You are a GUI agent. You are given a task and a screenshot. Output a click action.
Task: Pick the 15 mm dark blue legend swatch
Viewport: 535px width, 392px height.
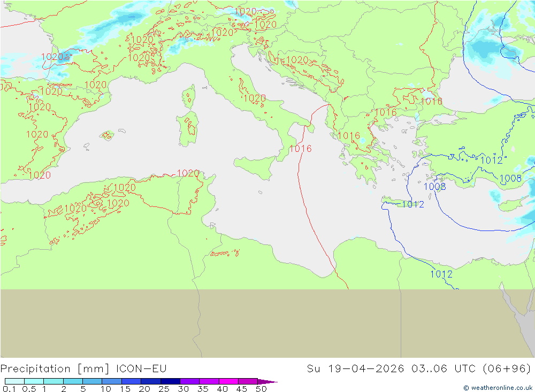[x=131, y=381]
